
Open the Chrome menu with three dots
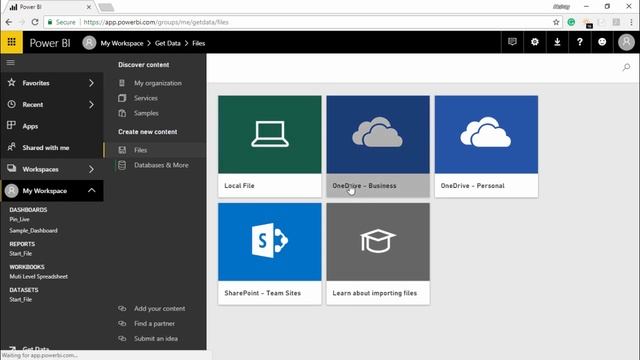tap(632, 22)
